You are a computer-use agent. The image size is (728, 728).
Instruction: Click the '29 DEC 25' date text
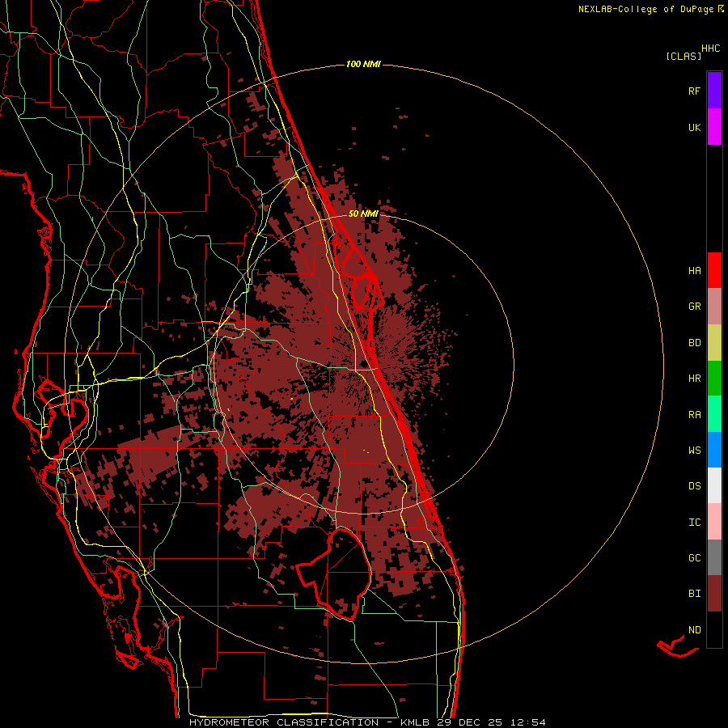click(x=469, y=722)
